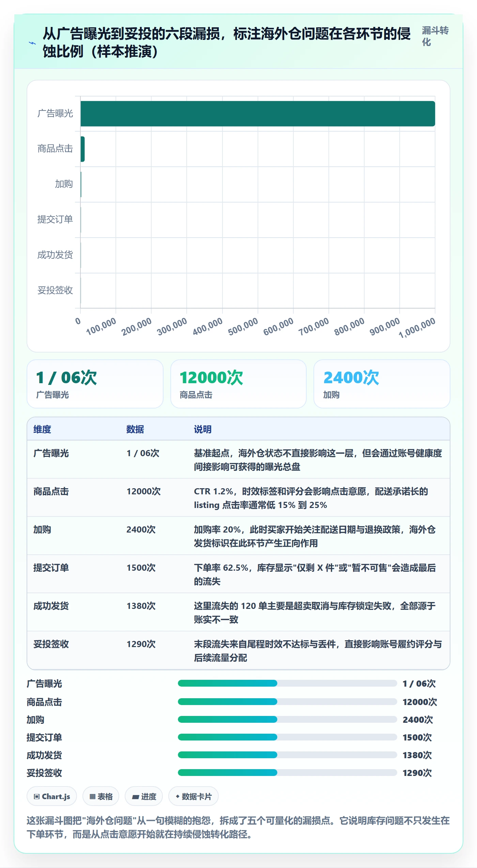Open the 12000次 商品点击 data card
The image size is (477, 868).
click(x=238, y=384)
